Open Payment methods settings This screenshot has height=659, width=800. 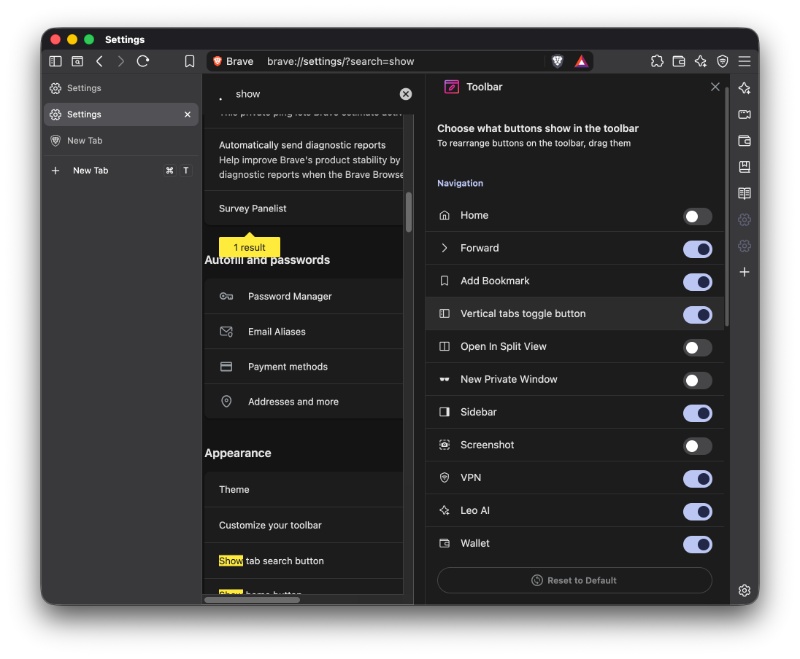pyautogui.click(x=304, y=367)
